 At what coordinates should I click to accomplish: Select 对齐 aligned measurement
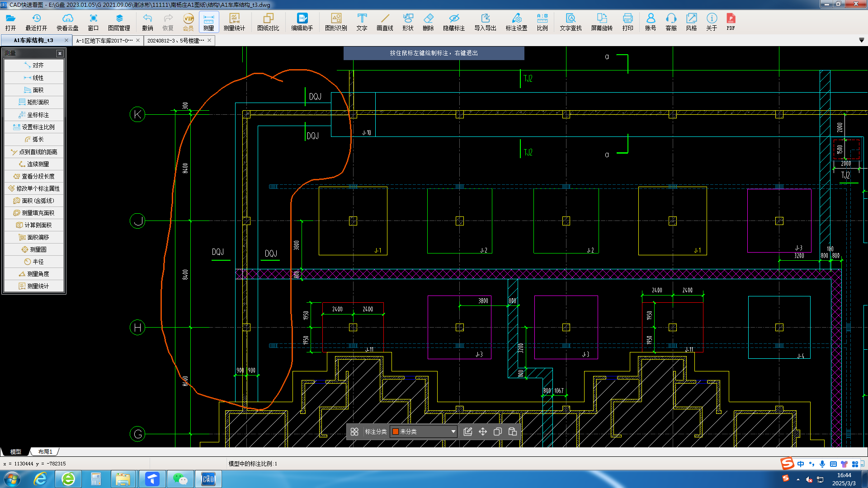tap(34, 66)
